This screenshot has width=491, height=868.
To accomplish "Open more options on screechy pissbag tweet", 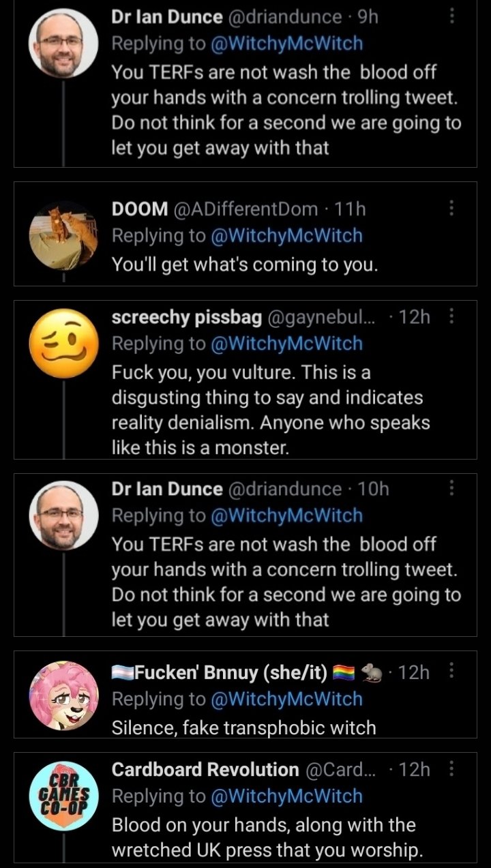I will (451, 316).
